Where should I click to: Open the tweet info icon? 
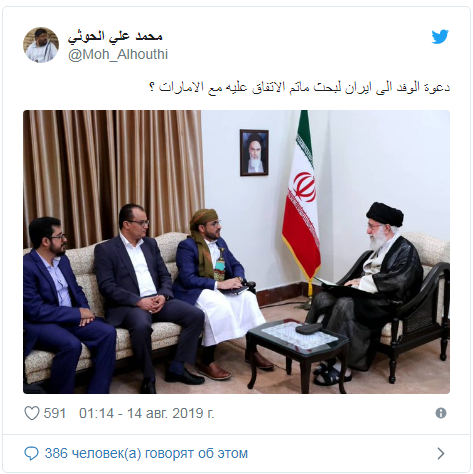[441, 413]
